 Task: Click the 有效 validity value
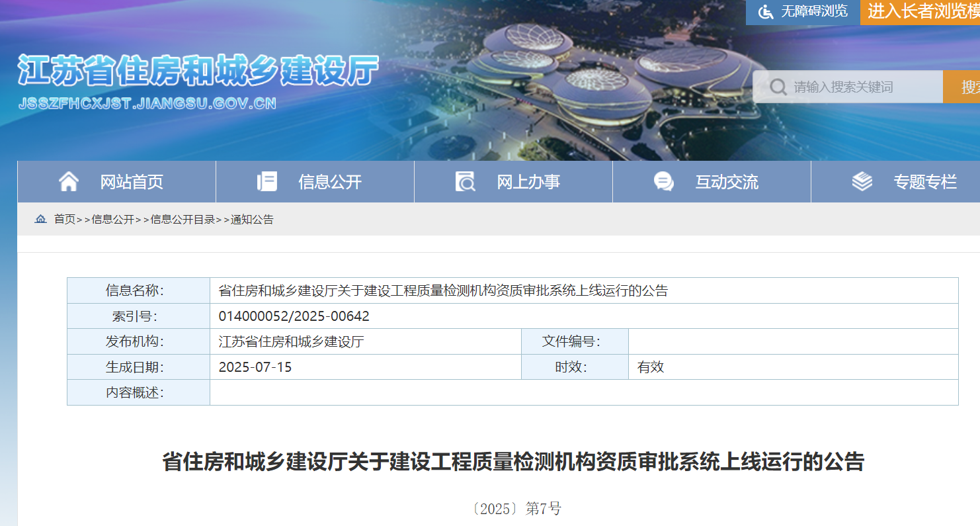point(651,367)
